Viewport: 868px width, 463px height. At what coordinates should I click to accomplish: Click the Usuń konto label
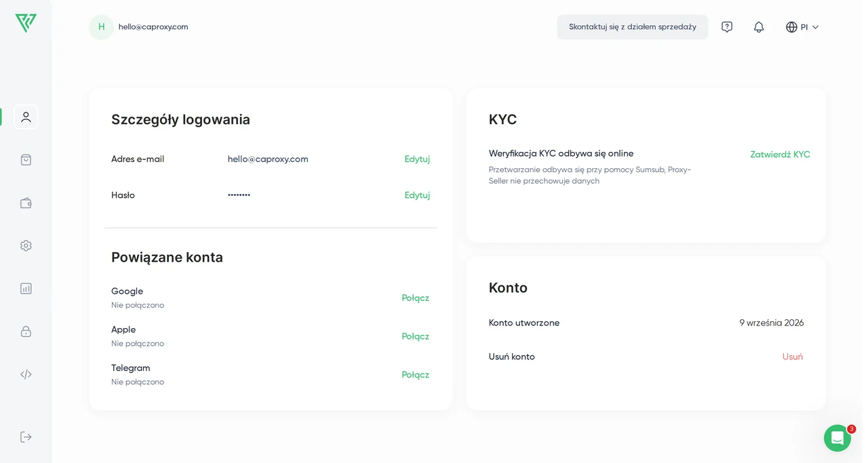512,357
